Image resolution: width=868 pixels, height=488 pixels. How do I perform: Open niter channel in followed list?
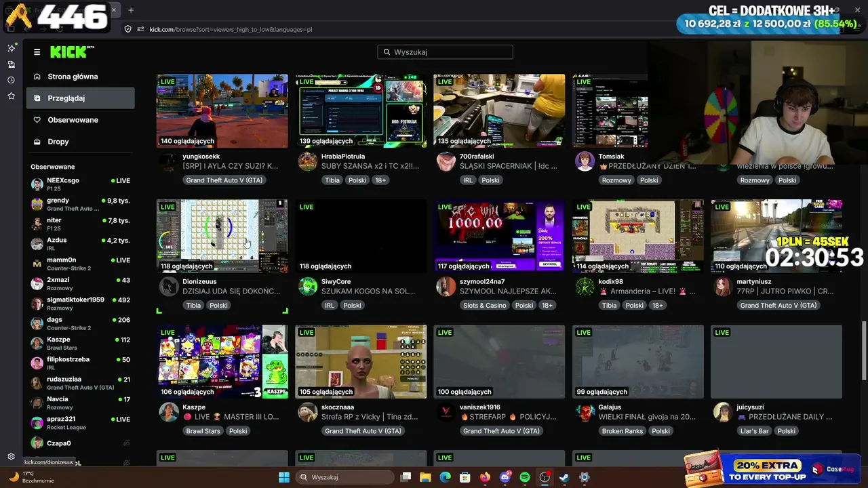tap(80, 224)
